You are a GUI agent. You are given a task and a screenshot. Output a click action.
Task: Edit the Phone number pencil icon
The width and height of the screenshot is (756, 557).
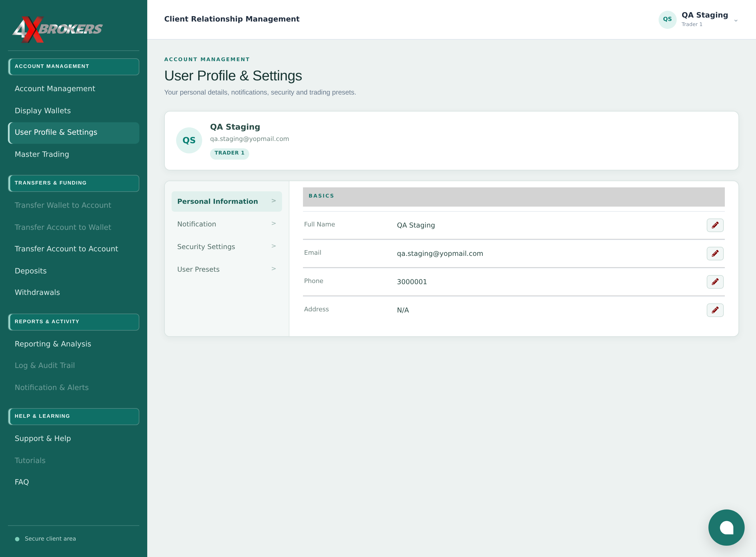[x=715, y=282]
